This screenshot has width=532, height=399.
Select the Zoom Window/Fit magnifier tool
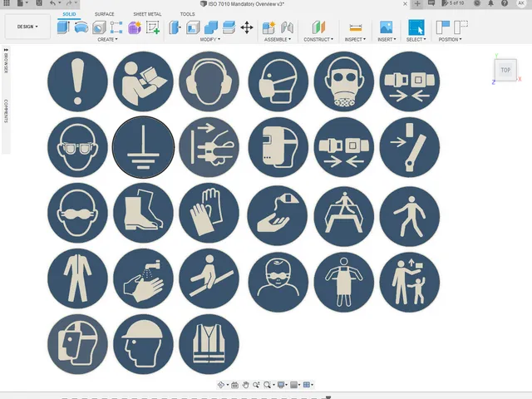(x=268, y=385)
